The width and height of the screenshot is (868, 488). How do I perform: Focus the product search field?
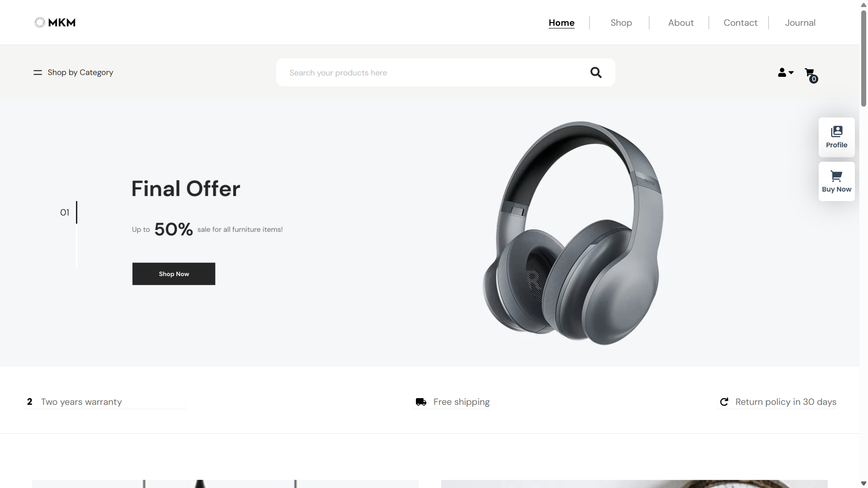point(445,72)
